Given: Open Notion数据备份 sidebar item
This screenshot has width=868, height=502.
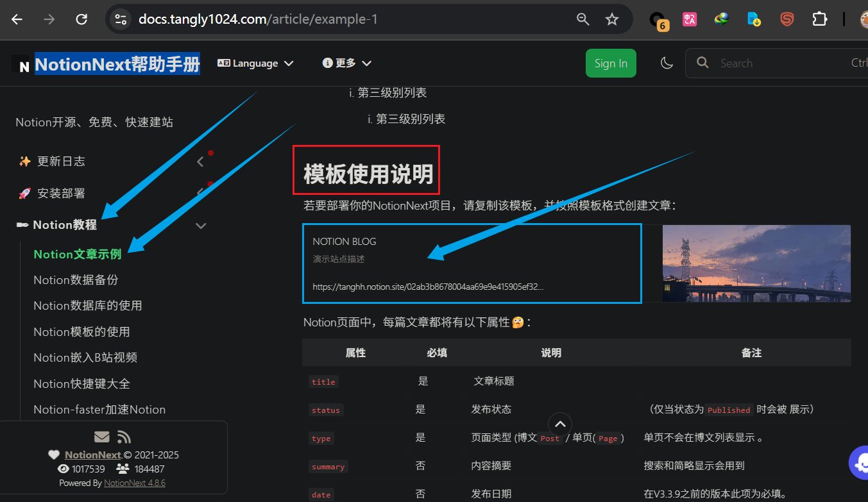Looking at the screenshot, I should [76, 280].
